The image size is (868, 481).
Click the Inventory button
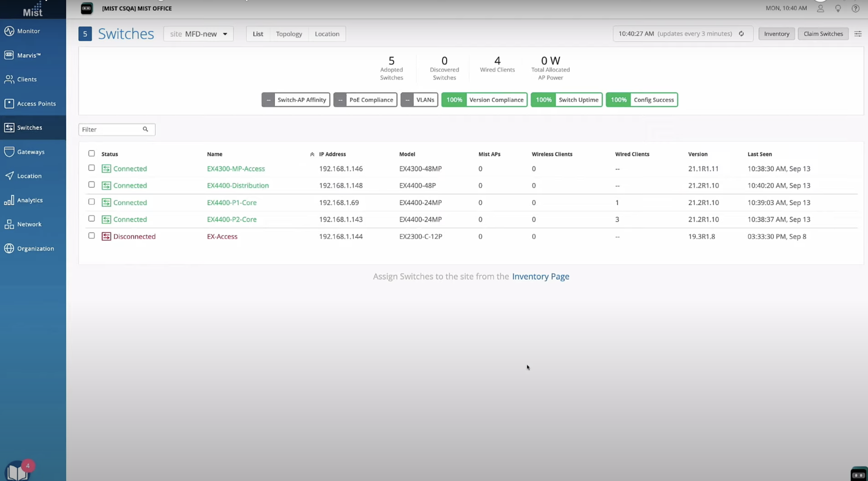point(776,33)
